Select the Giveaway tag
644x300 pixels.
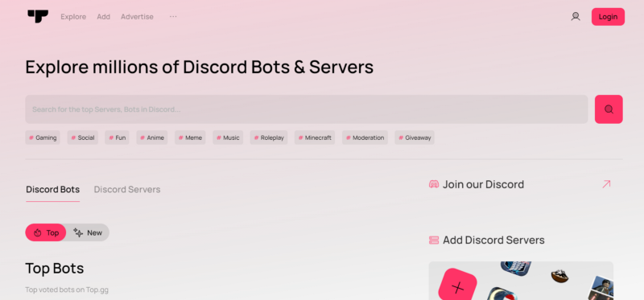tap(415, 138)
